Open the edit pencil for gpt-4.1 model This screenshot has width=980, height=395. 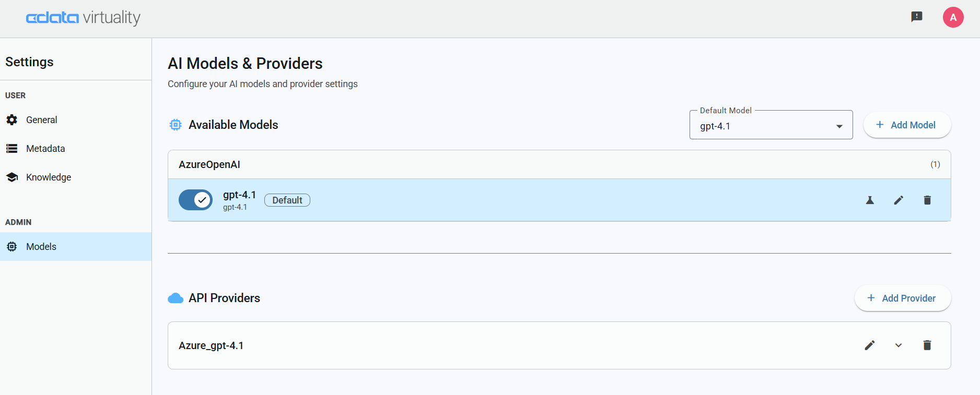(899, 200)
